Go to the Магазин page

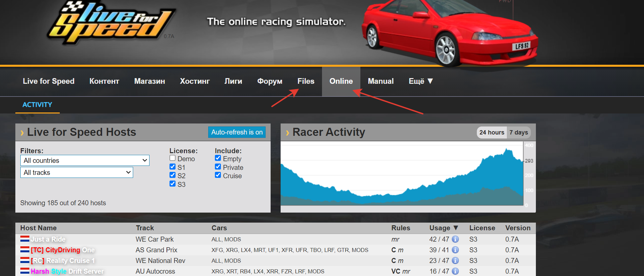(149, 81)
